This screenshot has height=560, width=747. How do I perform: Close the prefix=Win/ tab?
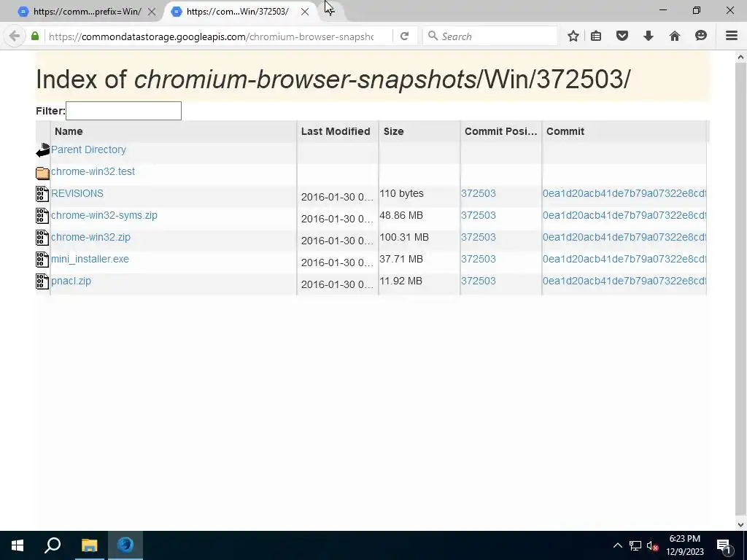(152, 12)
